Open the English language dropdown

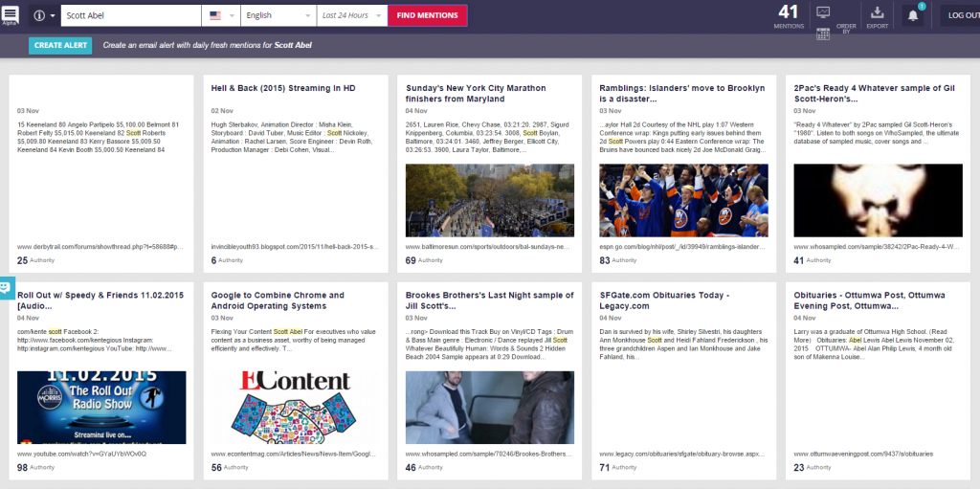coord(278,15)
